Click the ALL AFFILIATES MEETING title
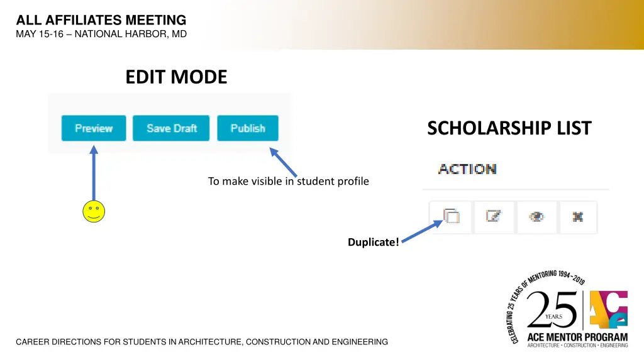644x362 pixels. coord(101,20)
